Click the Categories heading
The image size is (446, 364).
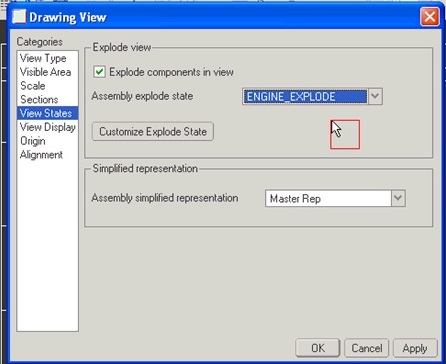[40, 42]
